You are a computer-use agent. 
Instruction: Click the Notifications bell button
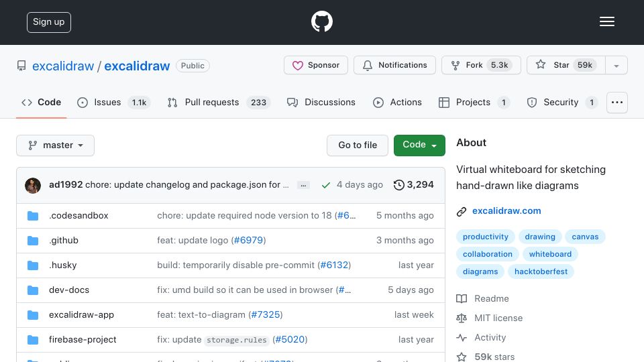click(394, 65)
